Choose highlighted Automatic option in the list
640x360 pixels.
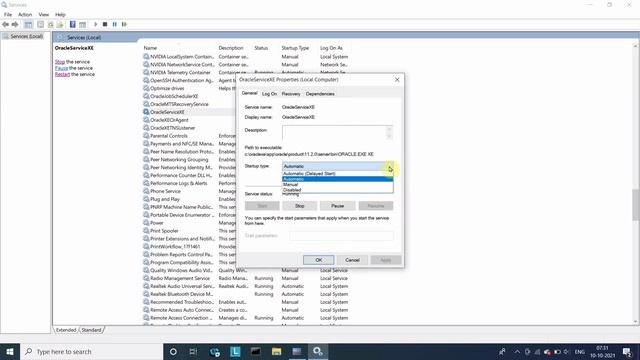(x=338, y=179)
